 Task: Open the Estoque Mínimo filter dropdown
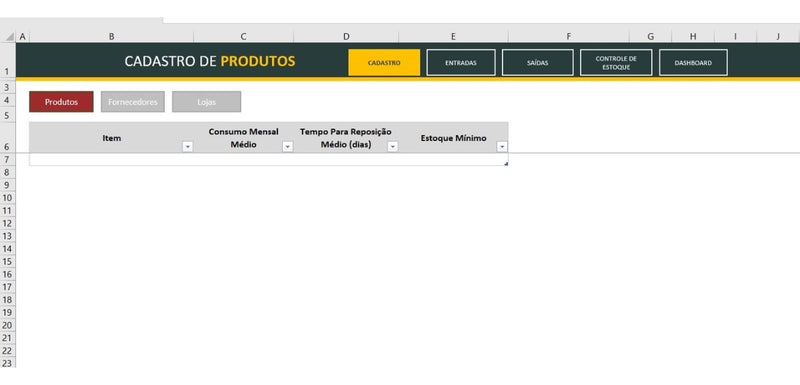coord(502,147)
